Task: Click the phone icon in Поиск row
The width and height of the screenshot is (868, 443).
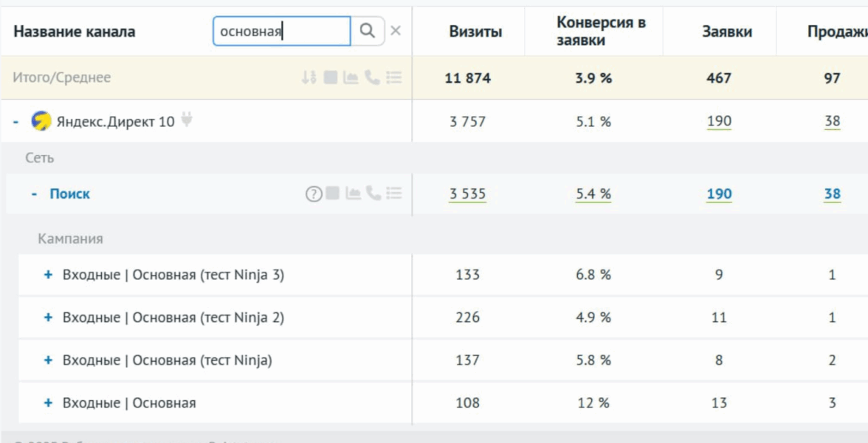Action: coord(373,194)
